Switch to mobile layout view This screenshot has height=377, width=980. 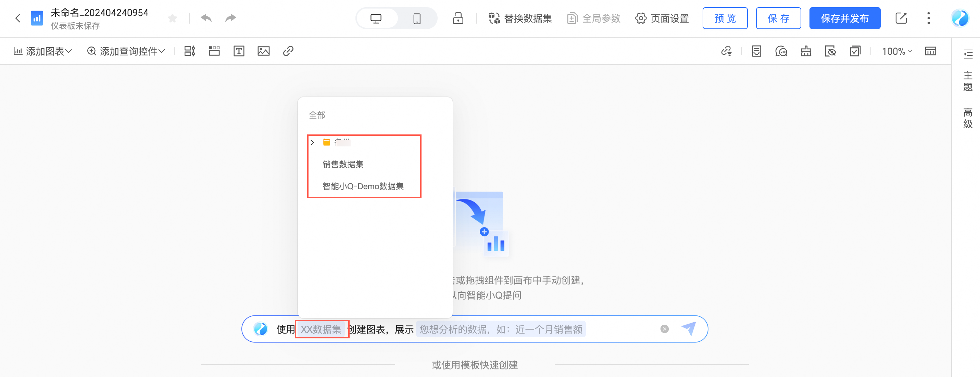point(417,18)
